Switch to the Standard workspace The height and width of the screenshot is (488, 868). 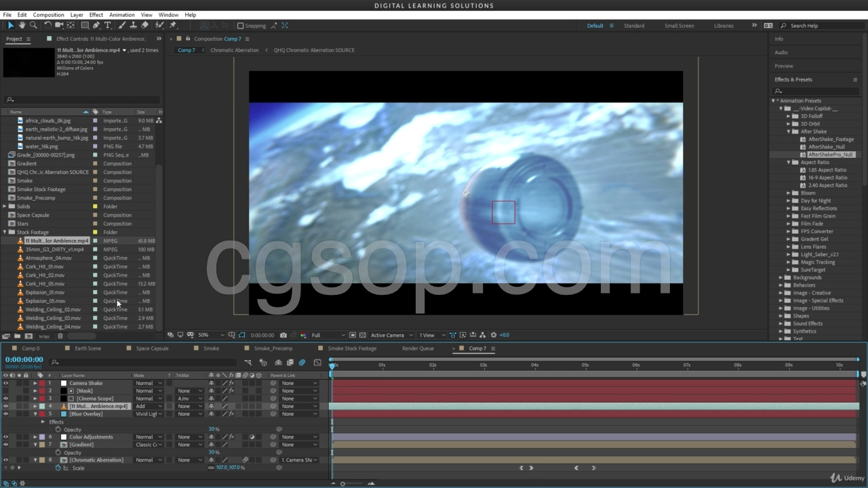(634, 26)
